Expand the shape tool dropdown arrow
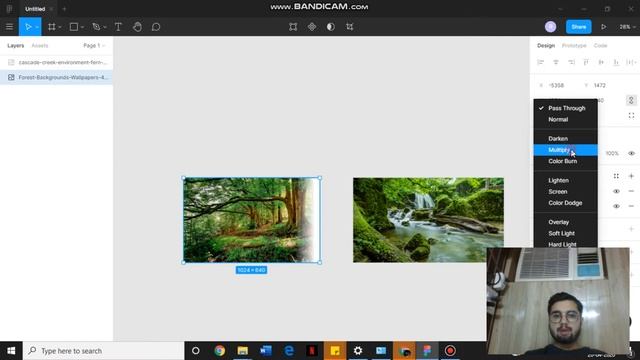The image size is (640, 360). [82, 27]
